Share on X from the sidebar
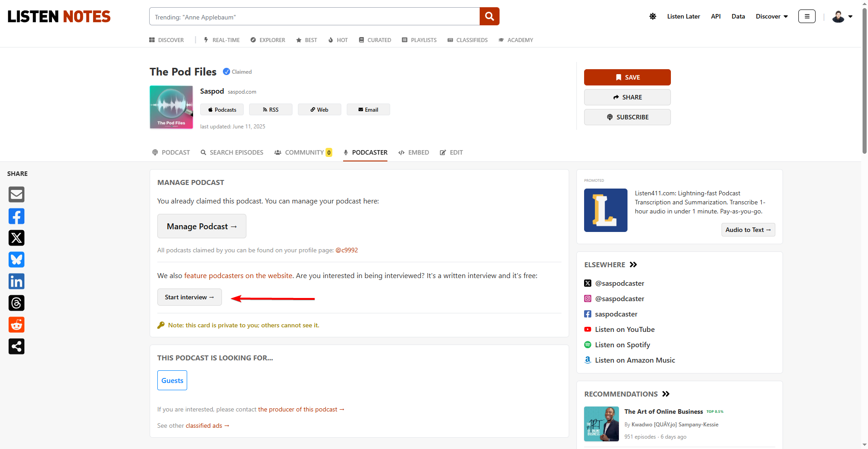This screenshot has width=868, height=449. tap(17, 238)
